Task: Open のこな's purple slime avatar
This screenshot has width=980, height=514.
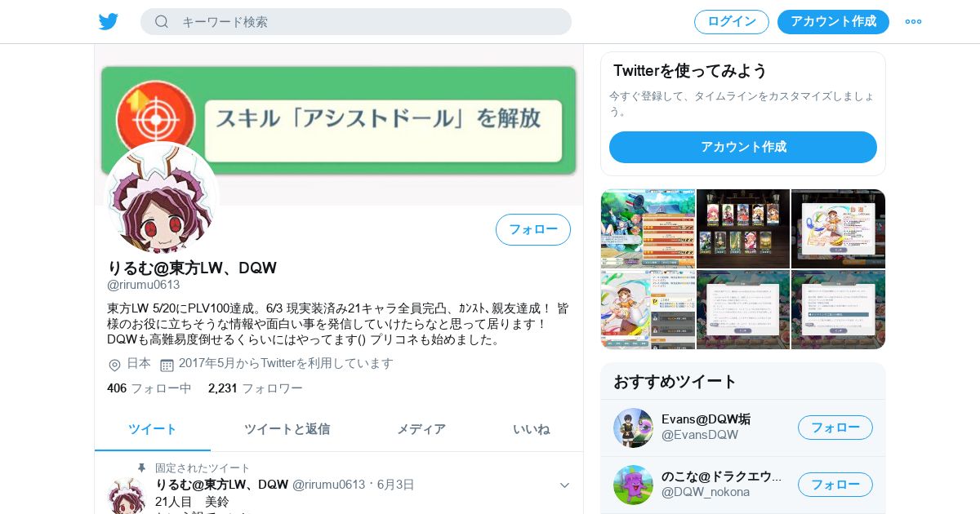Action: point(633,485)
